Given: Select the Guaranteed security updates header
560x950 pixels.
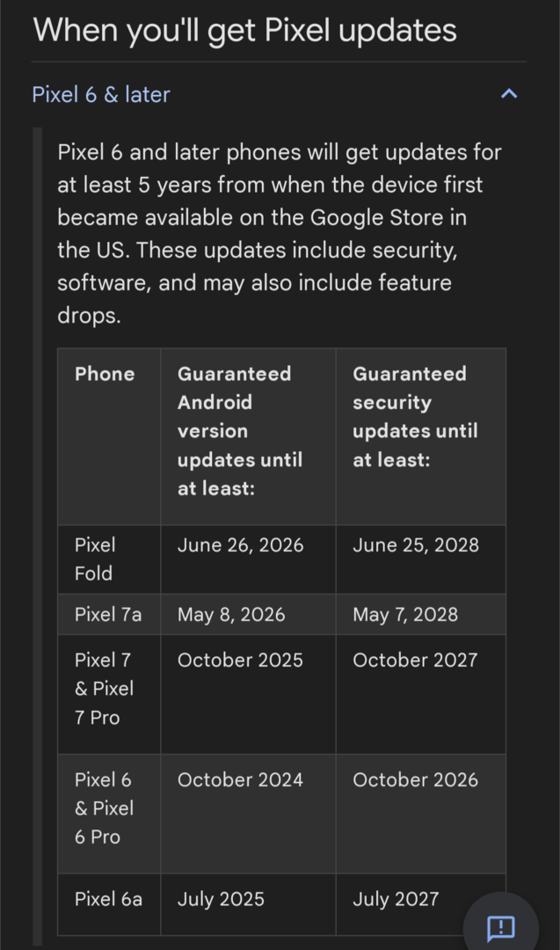Looking at the screenshot, I should pos(415,417).
